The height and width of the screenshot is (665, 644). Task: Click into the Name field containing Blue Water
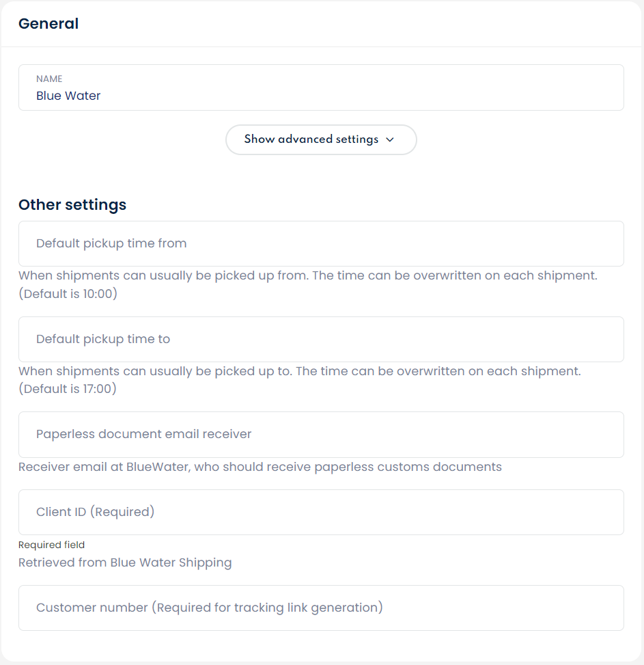(x=321, y=87)
